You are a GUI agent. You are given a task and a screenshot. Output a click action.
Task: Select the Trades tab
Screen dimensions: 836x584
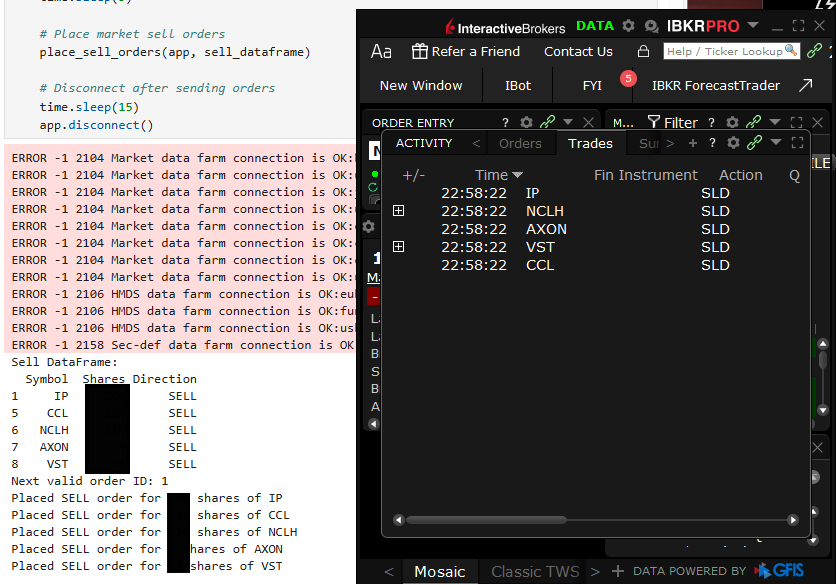[590, 143]
